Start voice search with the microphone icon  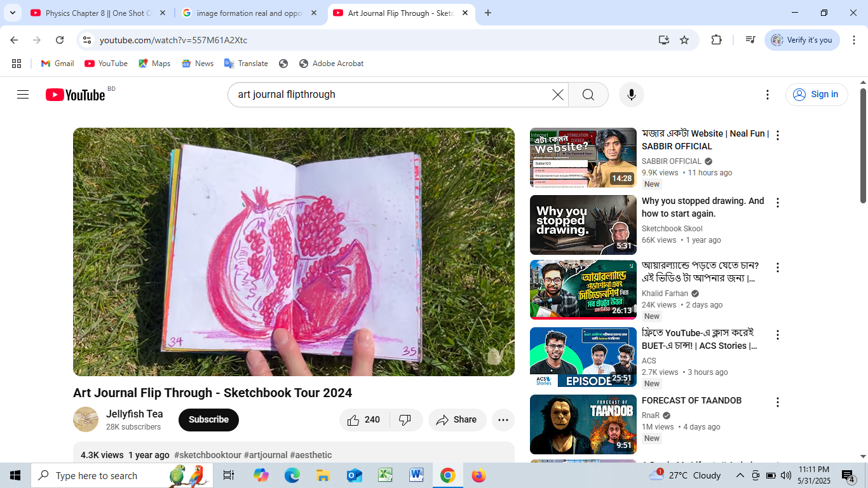[x=631, y=95]
